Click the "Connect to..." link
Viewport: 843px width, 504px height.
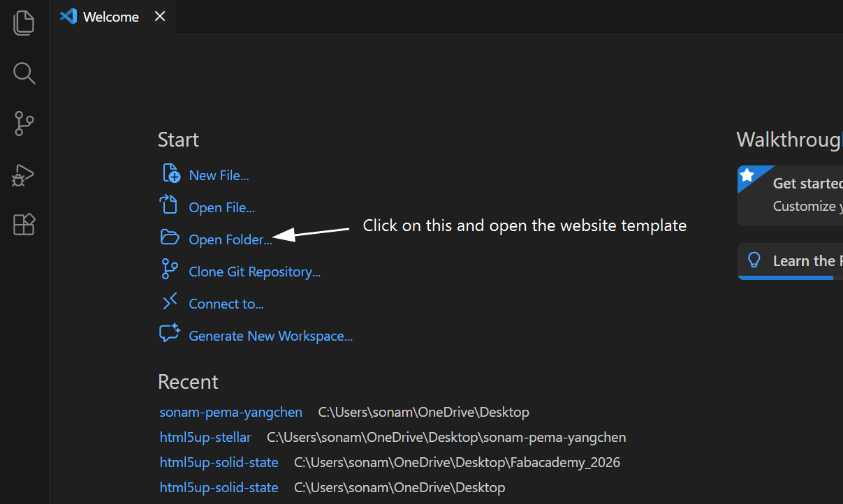[226, 303]
